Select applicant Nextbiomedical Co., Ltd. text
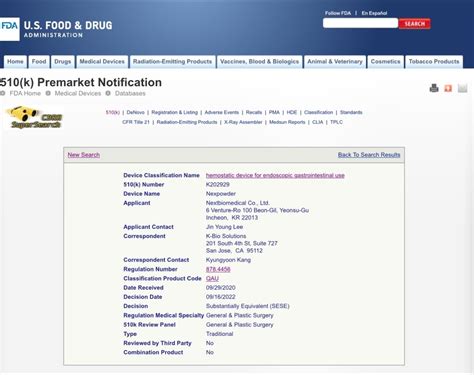The height and width of the screenshot is (375, 474). coord(238,203)
